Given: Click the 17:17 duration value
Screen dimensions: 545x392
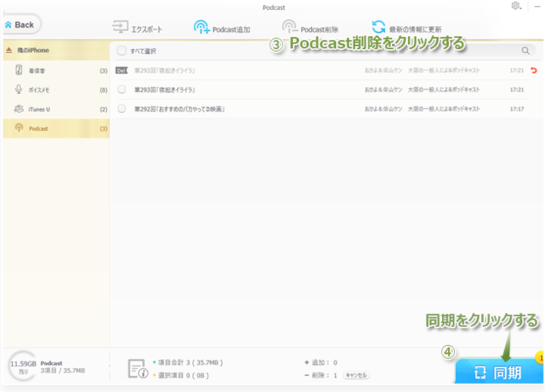Looking at the screenshot, I should pyautogui.click(x=517, y=109).
